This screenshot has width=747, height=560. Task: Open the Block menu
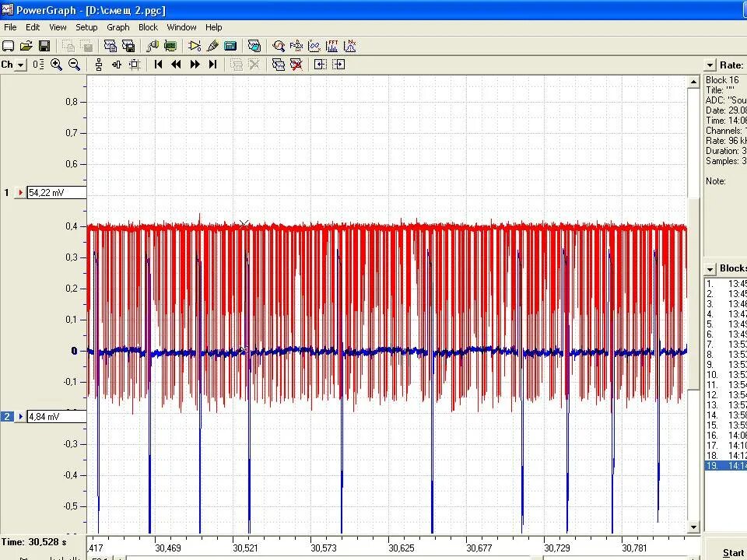[x=148, y=27]
